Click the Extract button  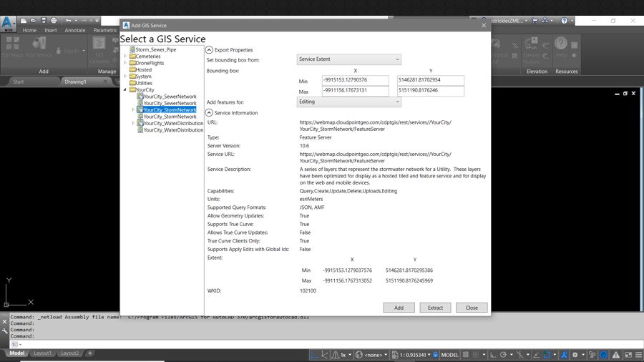(x=435, y=308)
